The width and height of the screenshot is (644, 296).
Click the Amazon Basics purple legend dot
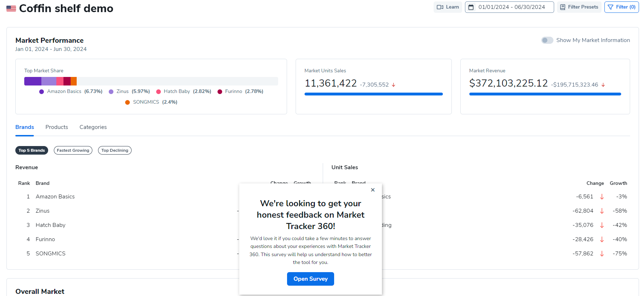pos(41,92)
